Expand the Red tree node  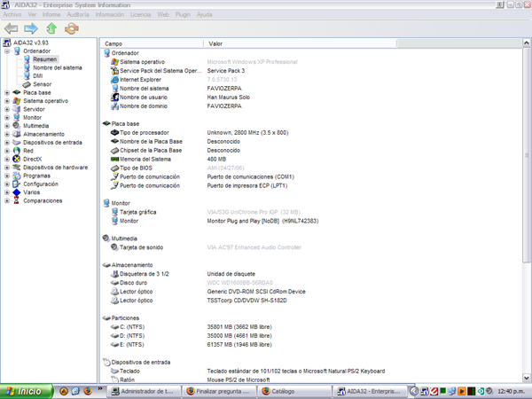tap(7, 151)
